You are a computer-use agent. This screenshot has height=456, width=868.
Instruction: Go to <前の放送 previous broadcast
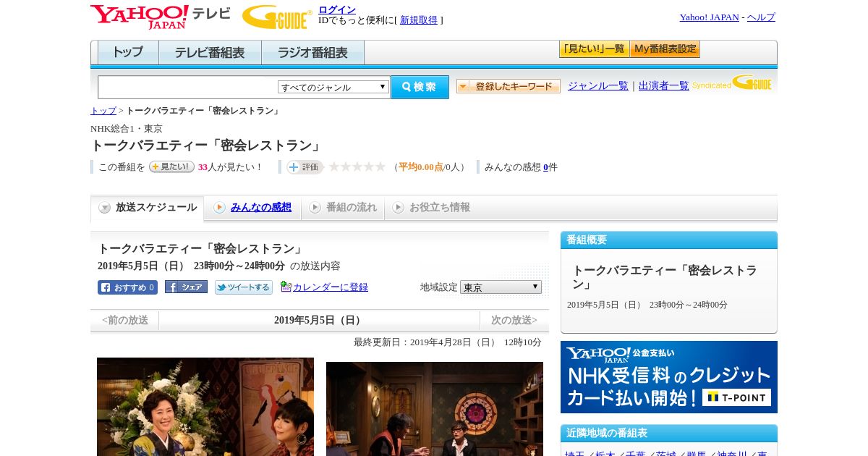[x=125, y=320]
